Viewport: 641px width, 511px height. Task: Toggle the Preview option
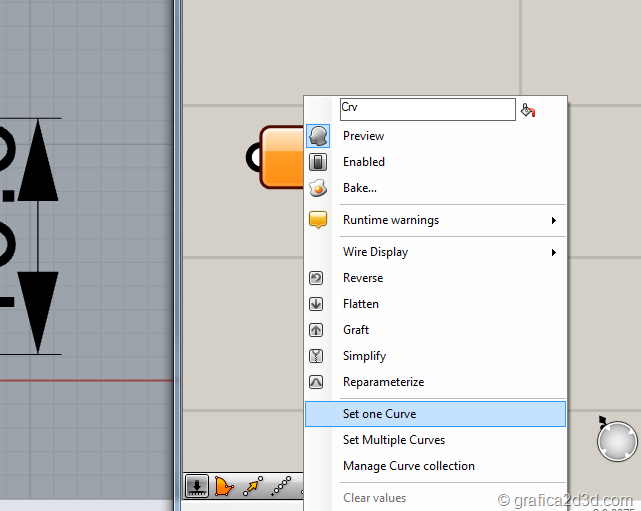tap(363, 136)
